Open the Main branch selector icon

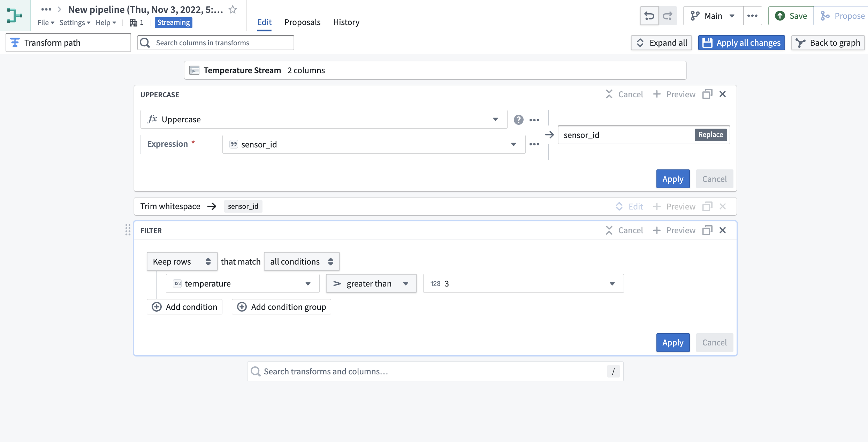(x=695, y=16)
